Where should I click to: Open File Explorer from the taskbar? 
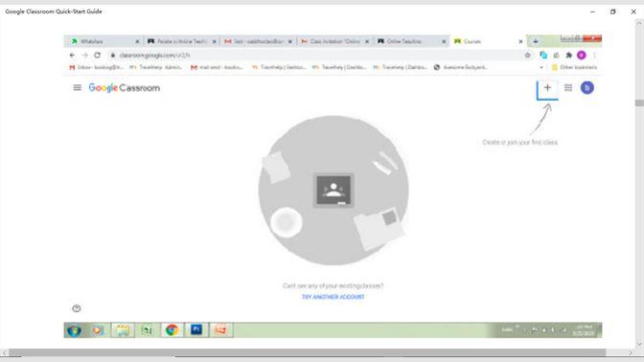point(123,330)
